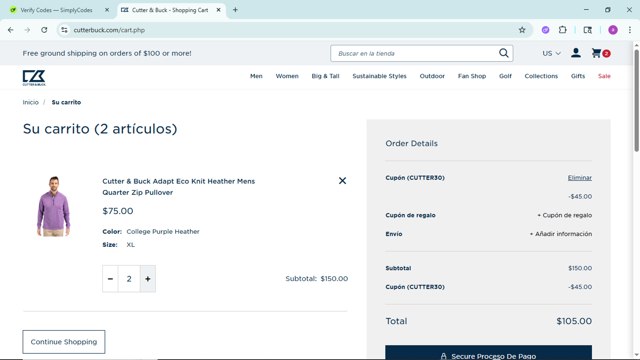
Task: Open the Men menu
Action: pyautogui.click(x=256, y=76)
